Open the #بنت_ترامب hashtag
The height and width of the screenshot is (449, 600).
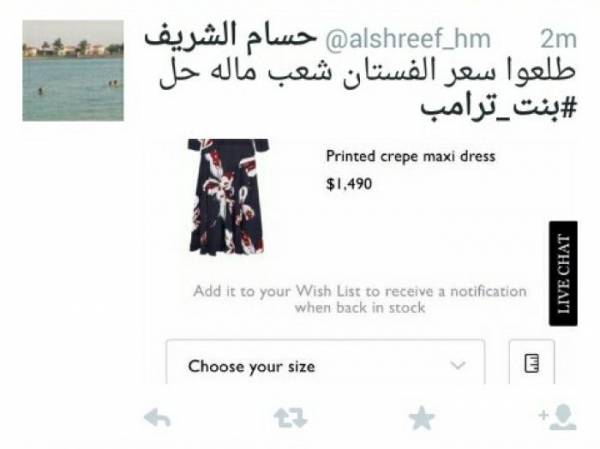pyautogui.click(x=498, y=107)
